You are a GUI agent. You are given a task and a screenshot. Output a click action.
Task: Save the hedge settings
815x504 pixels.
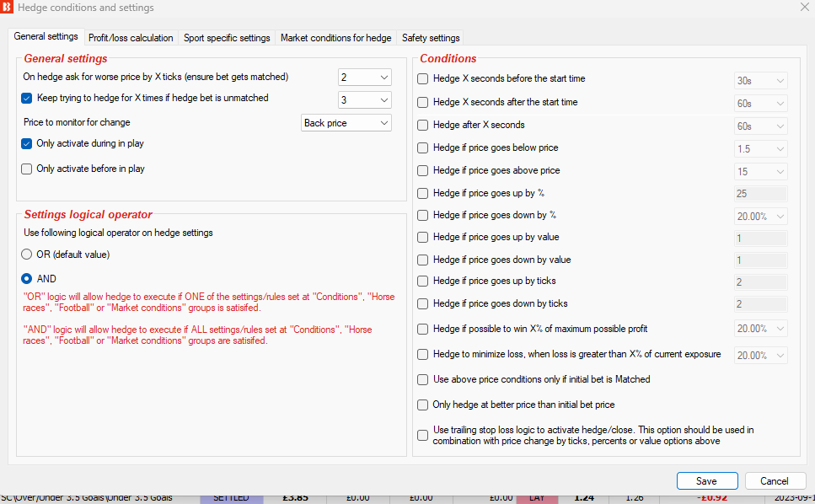coord(707,481)
